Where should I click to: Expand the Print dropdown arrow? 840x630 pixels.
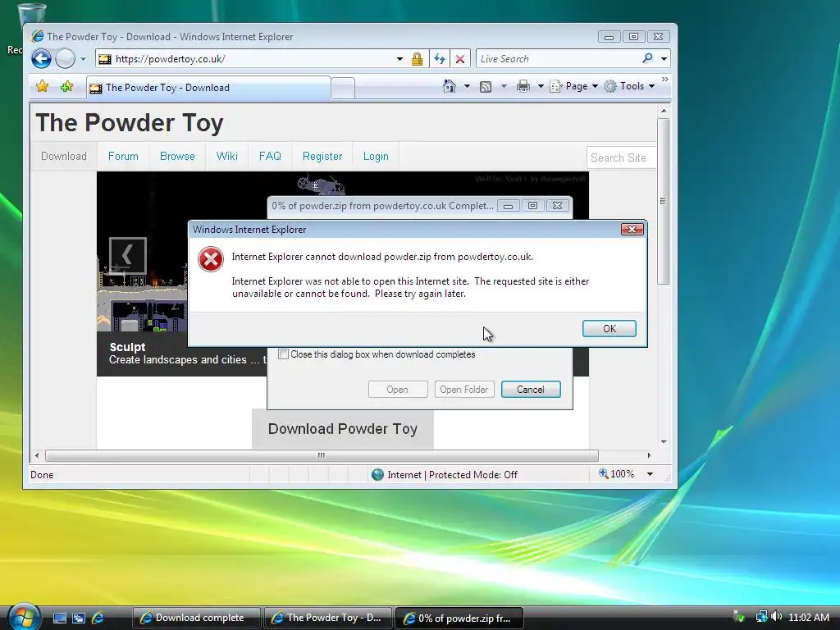[x=541, y=86]
